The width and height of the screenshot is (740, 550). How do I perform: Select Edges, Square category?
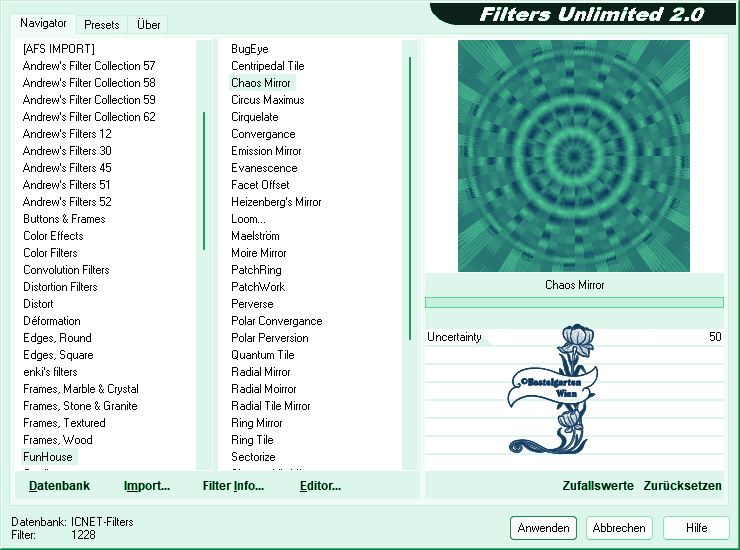pyautogui.click(x=59, y=355)
